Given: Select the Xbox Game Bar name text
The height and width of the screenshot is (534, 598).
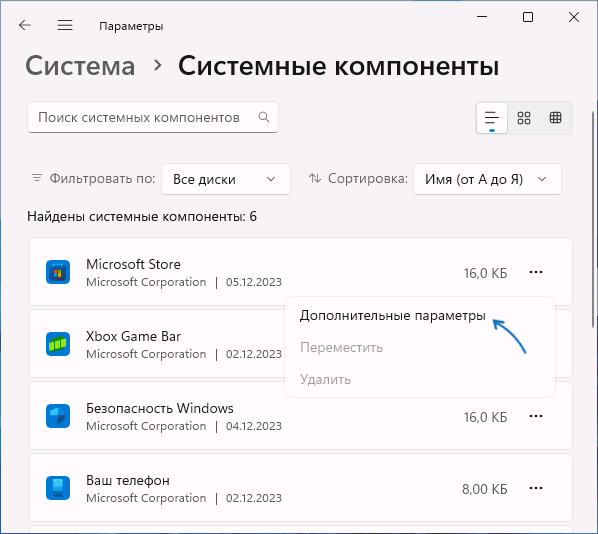Looking at the screenshot, I should [x=133, y=336].
